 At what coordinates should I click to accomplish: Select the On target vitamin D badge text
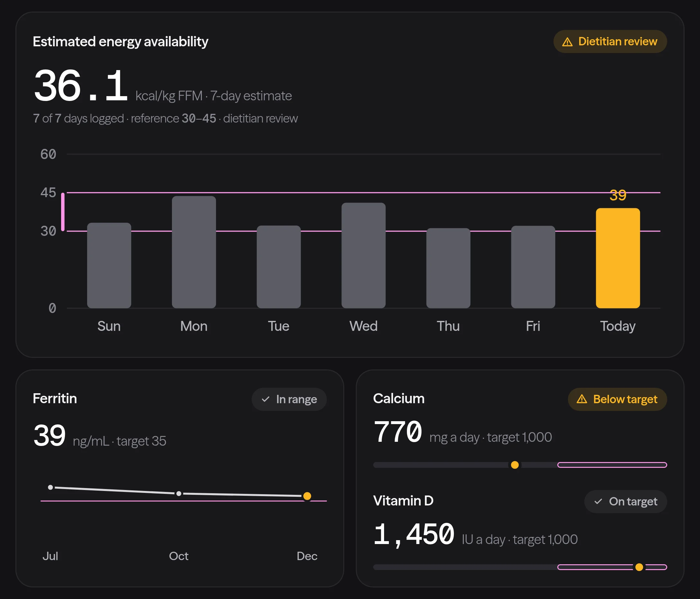[633, 501]
